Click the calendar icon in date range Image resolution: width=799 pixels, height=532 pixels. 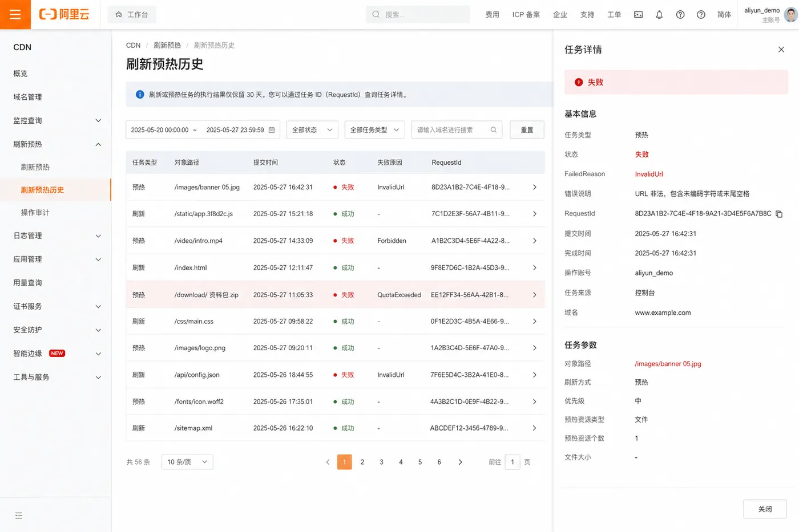(x=272, y=130)
